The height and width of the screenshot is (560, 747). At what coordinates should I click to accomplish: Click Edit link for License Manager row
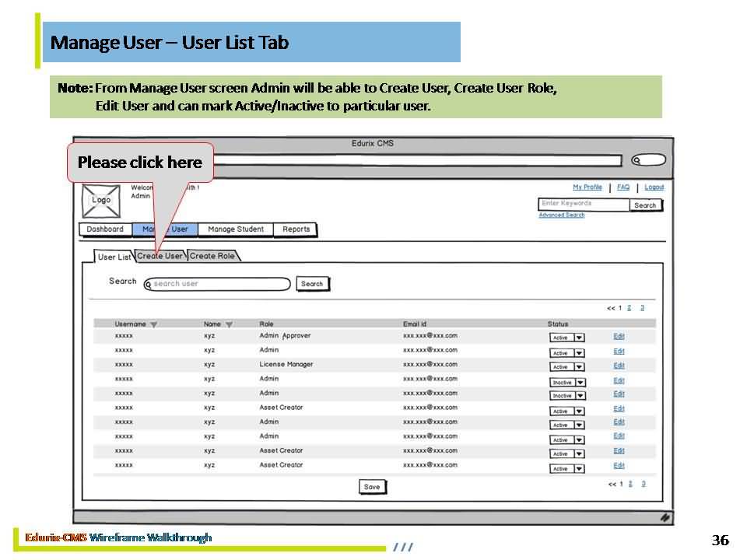619,366
